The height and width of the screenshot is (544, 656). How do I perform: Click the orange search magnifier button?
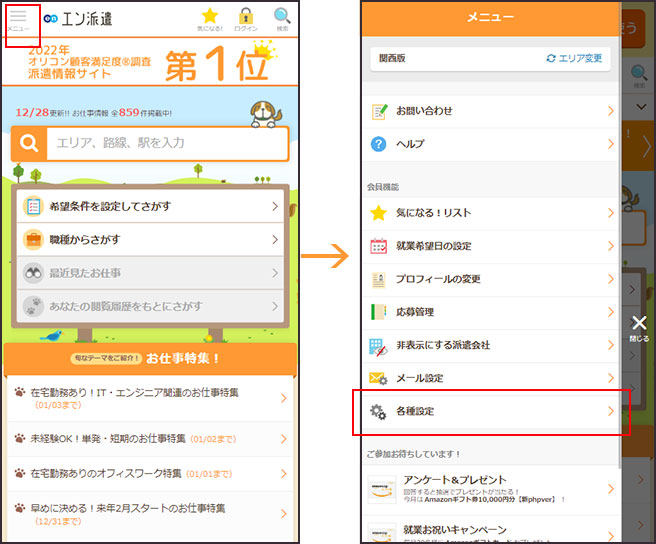coord(29,143)
